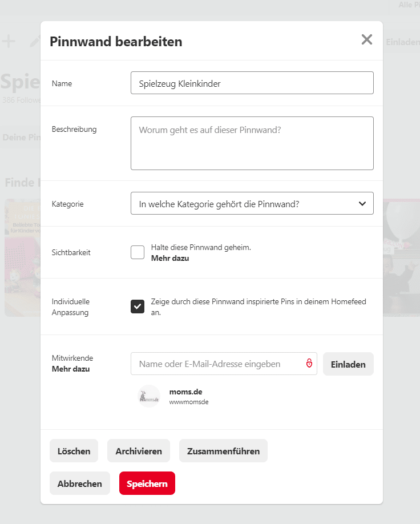Uncheck the Homefeed inspirierte Pins checkbox
Viewport: 420px width, 524px height.
[x=138, y=307]
